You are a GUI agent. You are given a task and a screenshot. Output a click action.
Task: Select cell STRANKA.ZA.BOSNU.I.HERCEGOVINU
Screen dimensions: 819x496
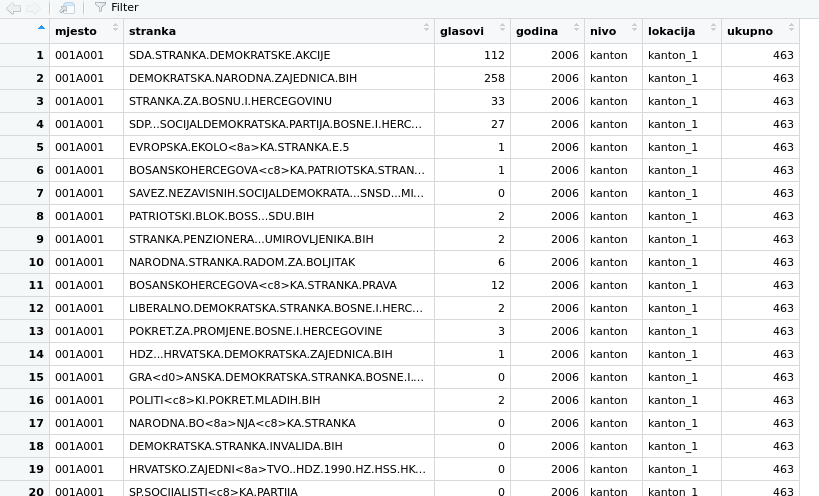tap(279, 101)
